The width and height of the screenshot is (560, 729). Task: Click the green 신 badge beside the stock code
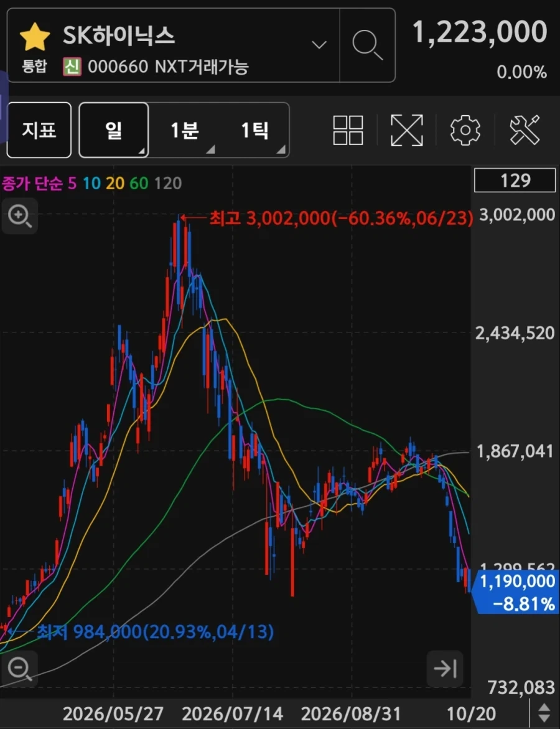coord(72,67)
